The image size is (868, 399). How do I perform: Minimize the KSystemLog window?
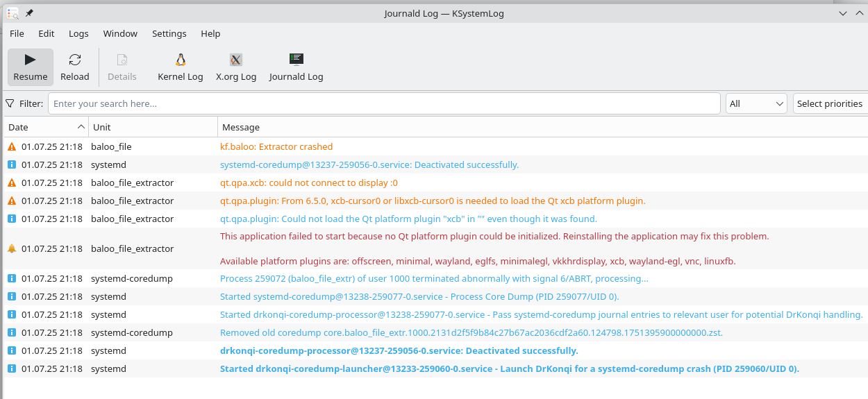tap(842, 13)
